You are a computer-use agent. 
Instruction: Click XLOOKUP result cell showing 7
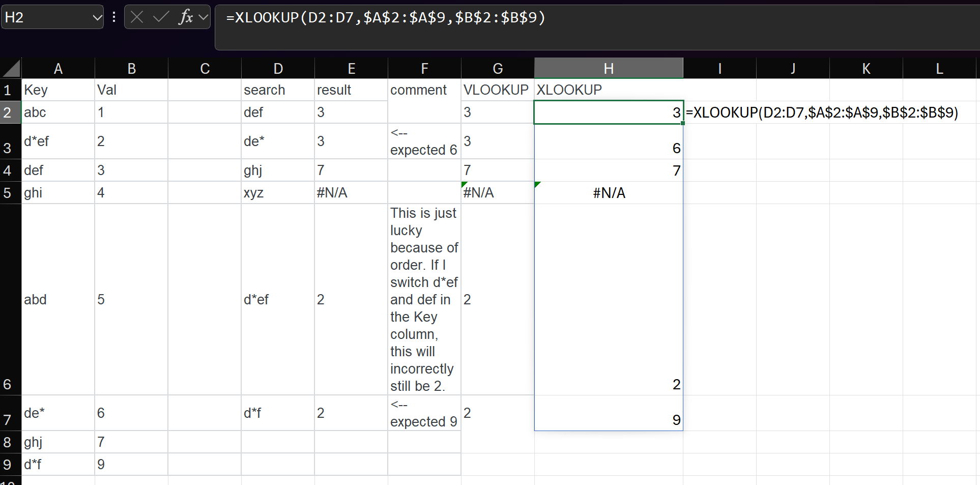pyautogui.click(x=609, y=170)
